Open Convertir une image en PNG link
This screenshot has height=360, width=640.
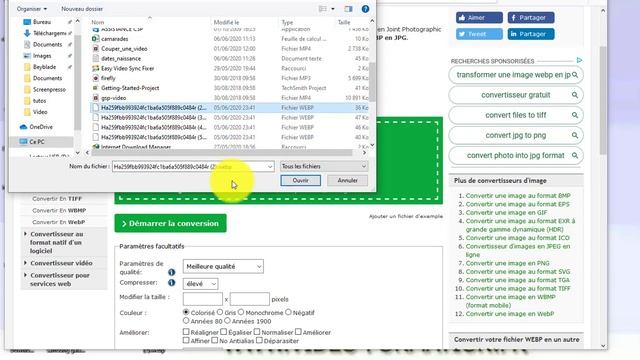coord(508,263)
